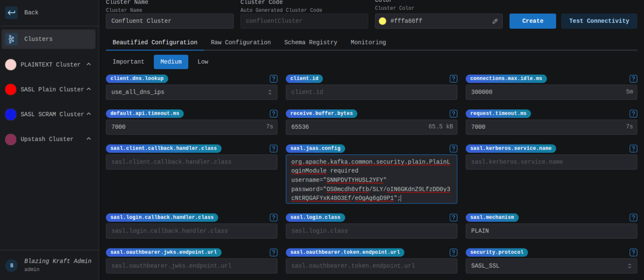Show help for connections.max.idle.ms

click(x=633, y=79)
